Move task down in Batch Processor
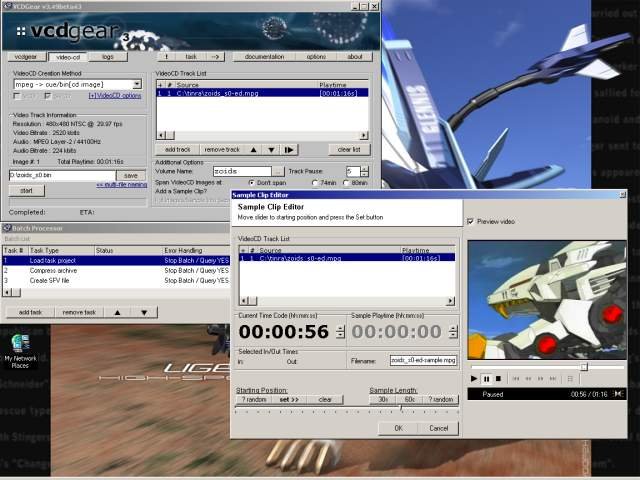 (144, 312)
